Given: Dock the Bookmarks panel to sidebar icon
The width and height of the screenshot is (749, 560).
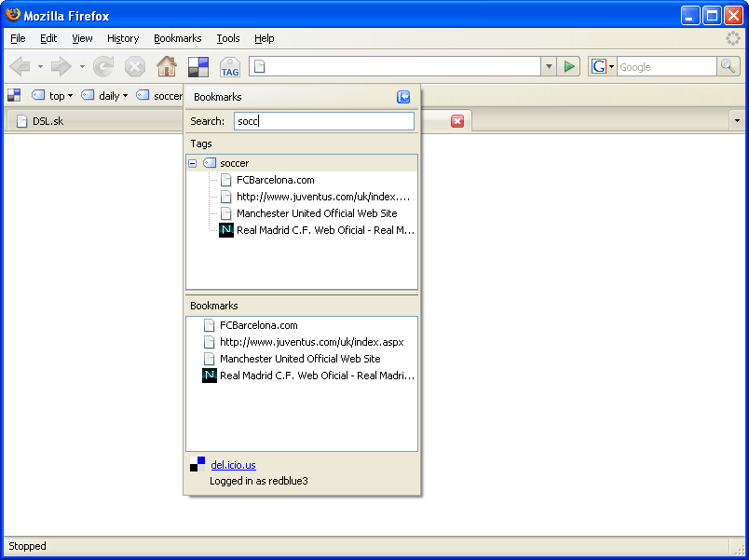Looking at the screenshot, I should pyautogui.click(x=403, y=97).
